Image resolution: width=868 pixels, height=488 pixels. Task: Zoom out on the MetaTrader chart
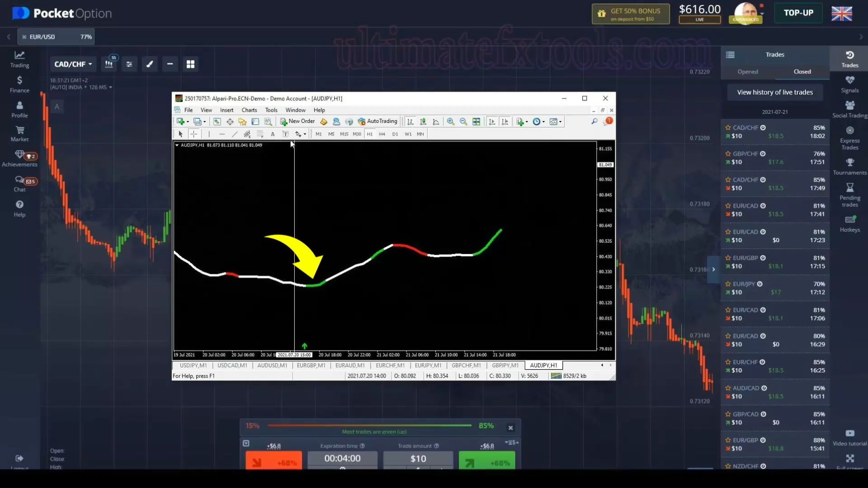[463, 122]
